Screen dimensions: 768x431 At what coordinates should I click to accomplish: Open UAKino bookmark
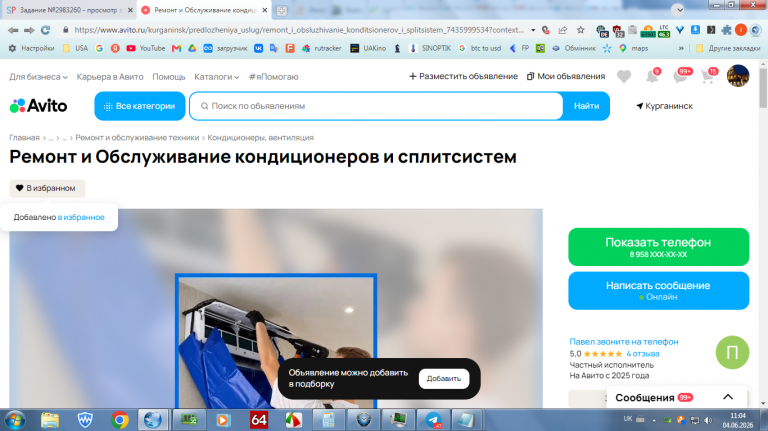point(368,48)
